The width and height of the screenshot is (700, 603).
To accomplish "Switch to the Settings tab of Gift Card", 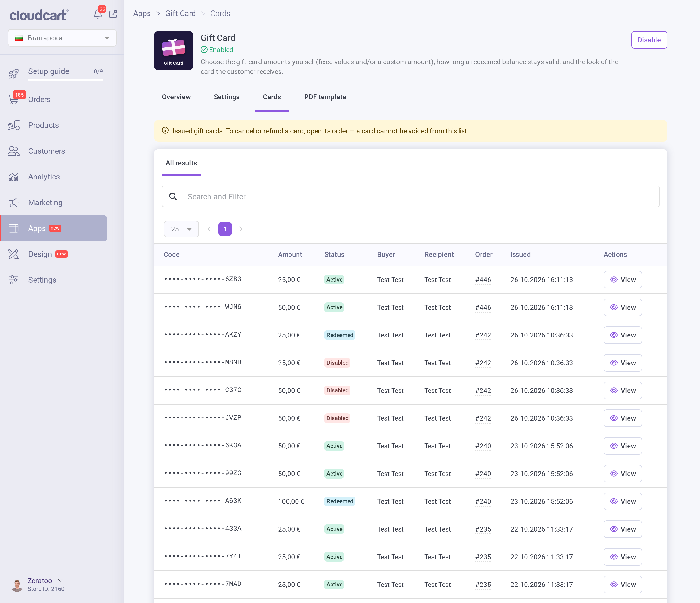I will click(x=227, y=97).
